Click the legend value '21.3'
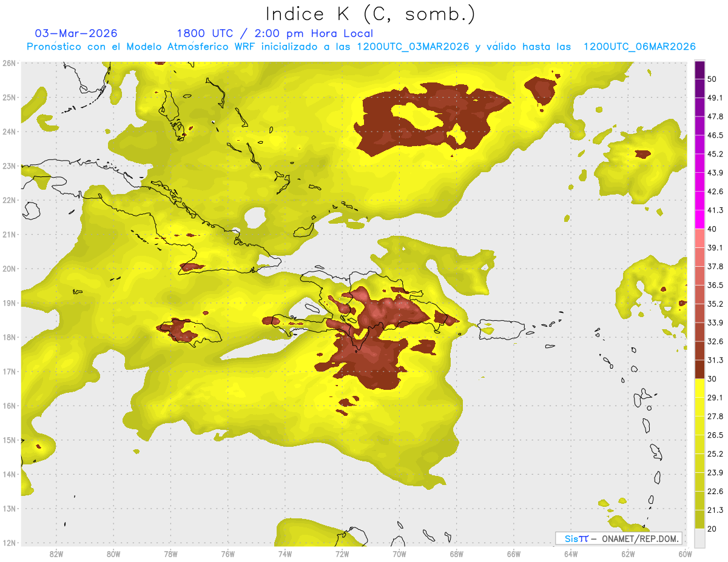The image size is (728, 562). coord(715,510)
